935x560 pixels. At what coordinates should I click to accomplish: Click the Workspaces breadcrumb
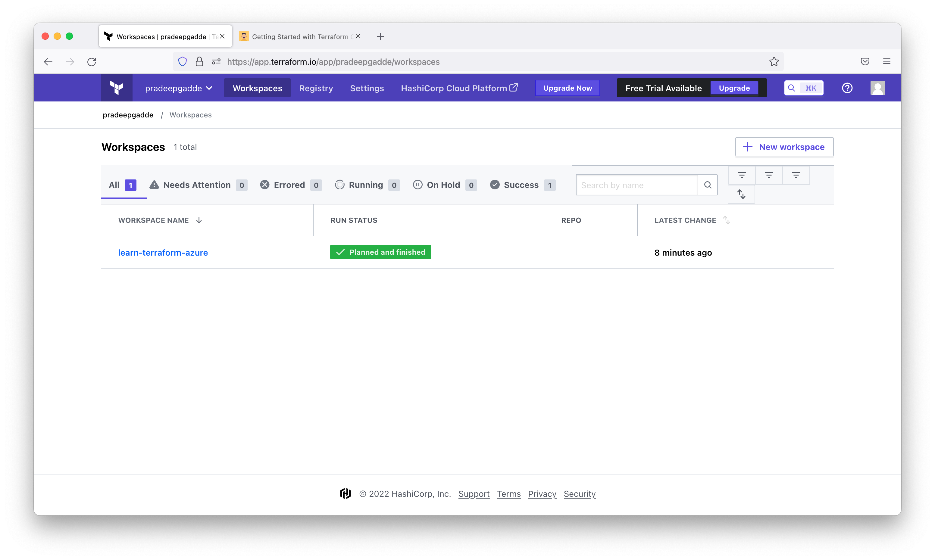pyautogui.click(x=191, y=115)
